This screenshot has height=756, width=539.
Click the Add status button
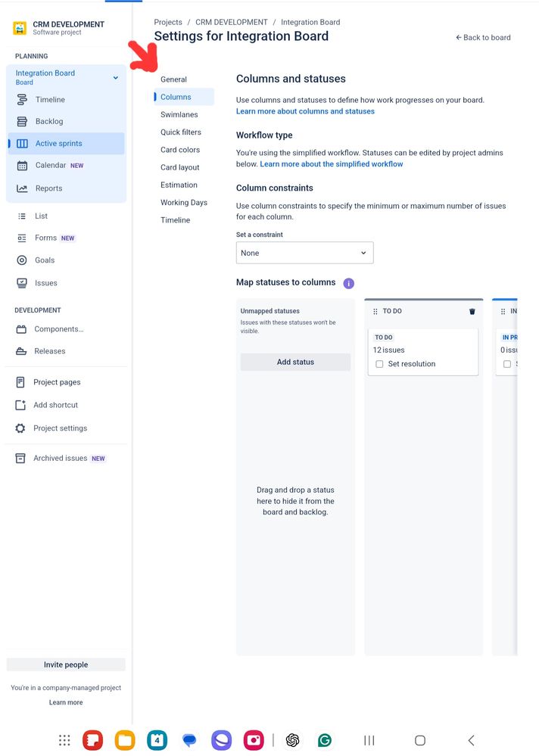click(295, 362)
